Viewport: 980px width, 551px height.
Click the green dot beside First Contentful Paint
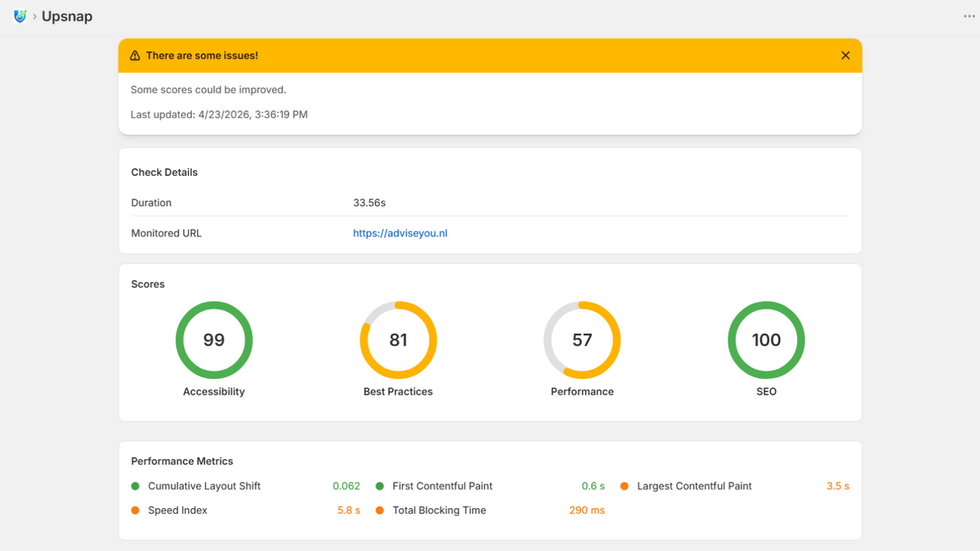[x=380, y=486]
